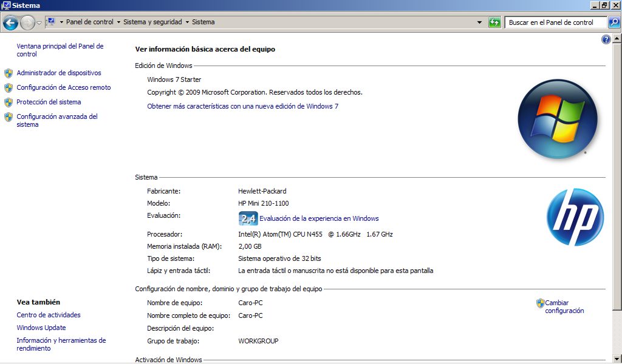
Task: Click Cambiar configuración link
Action: [564, 306]
